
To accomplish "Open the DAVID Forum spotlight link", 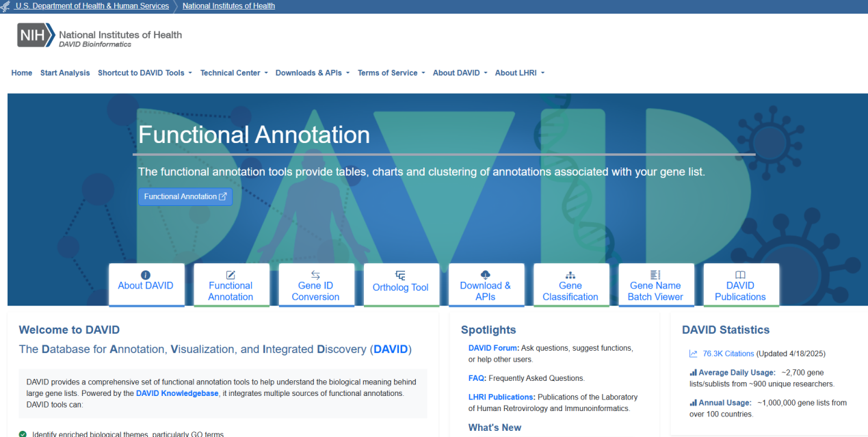I will tap(493, 348).
